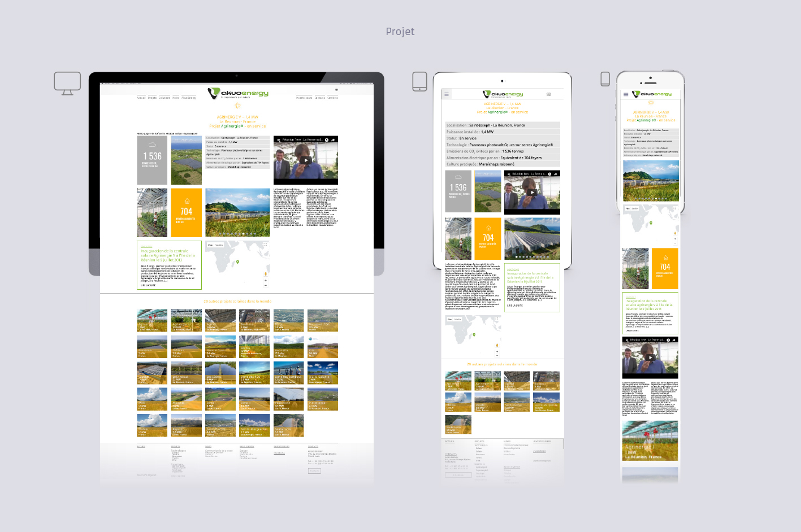Play the YouTube video on tablet view
The width and height of the screenshot is (801, 532).
532,193
